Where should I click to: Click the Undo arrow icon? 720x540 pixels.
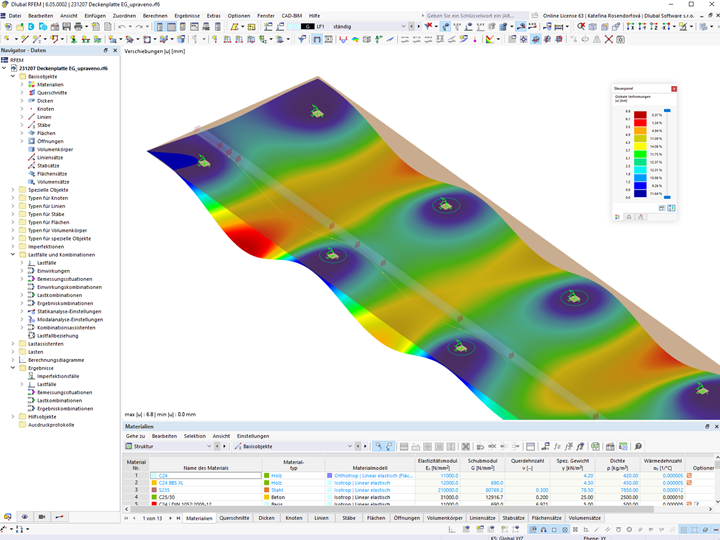pyautogui.click(x=122, y=27)
